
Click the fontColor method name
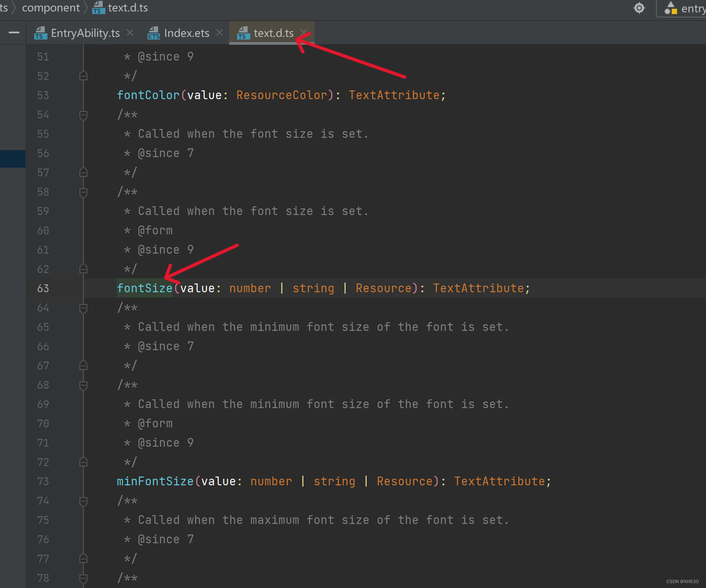click(x=148, y=95)
